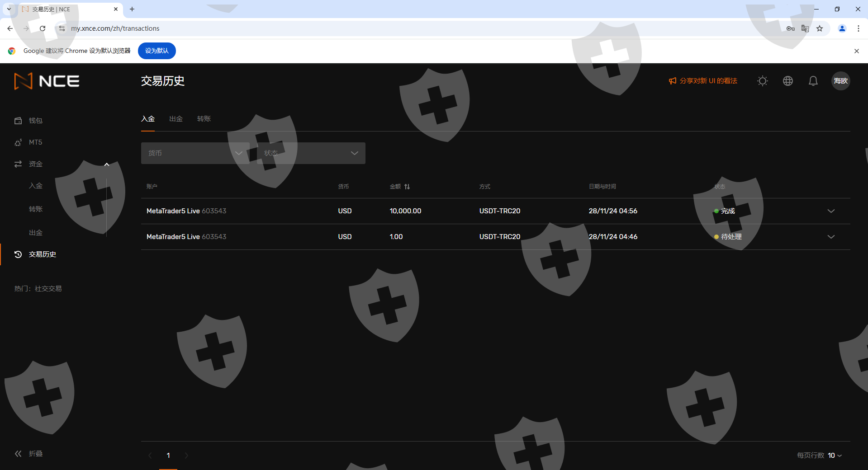This screenshot has height=470, width=868.
Task: Click the 设为默认 button
Action: tap(157, 51)
